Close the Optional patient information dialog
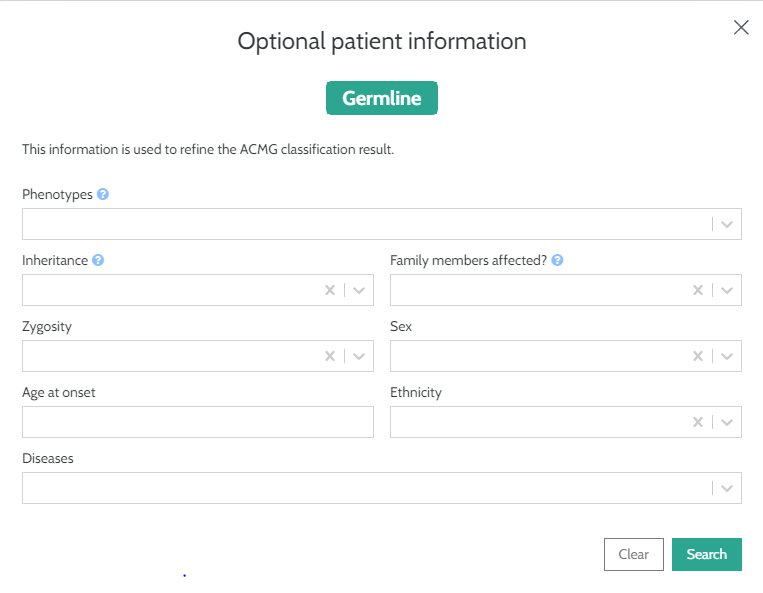 pos(741,28)
